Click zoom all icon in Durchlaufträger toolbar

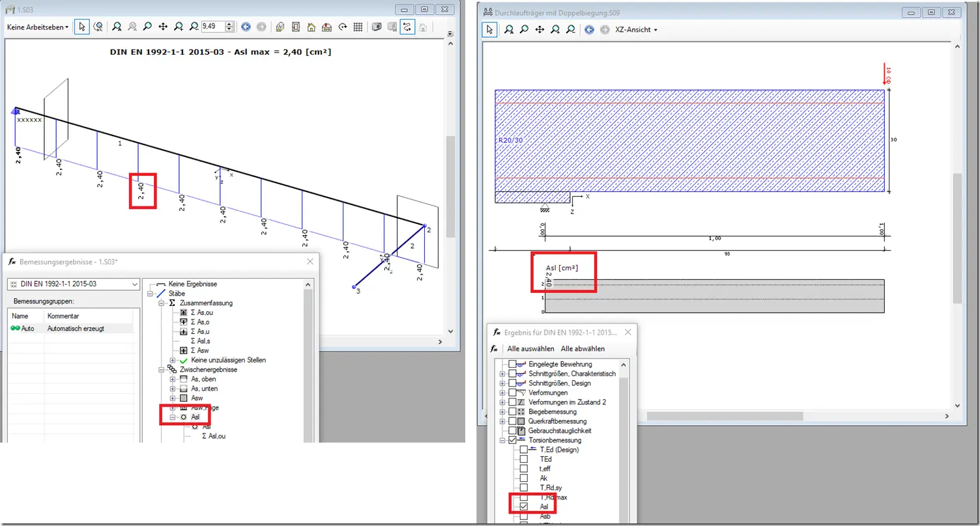tap(508, 29)
